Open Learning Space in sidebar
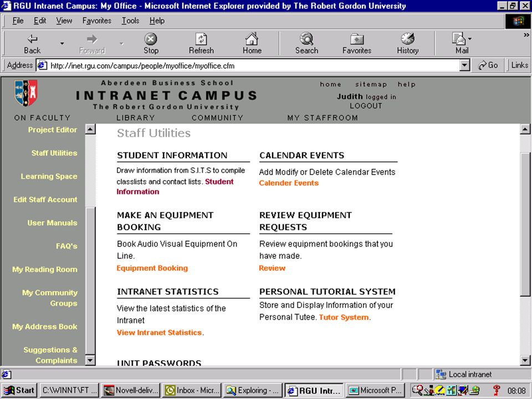Viewport: 532px width, 399px height. click(x=49, y=176)
